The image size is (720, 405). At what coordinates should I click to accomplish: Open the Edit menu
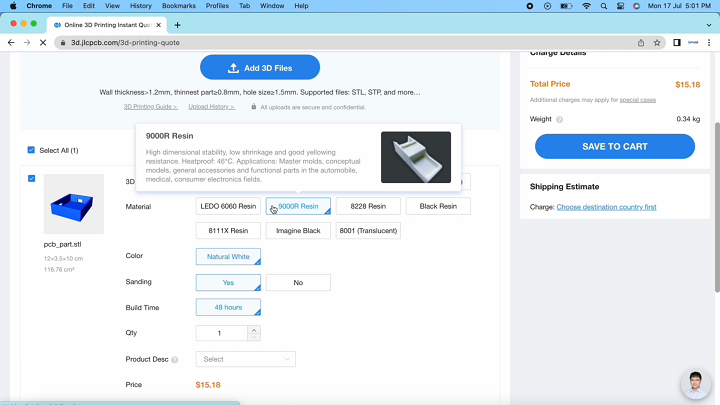(x=89, y=6)
